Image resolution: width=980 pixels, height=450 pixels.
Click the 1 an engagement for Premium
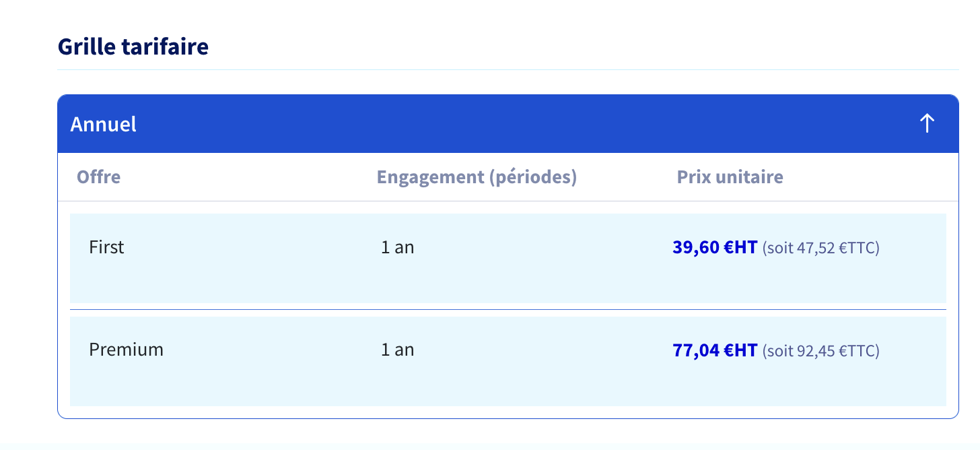[x=397, y=350]
